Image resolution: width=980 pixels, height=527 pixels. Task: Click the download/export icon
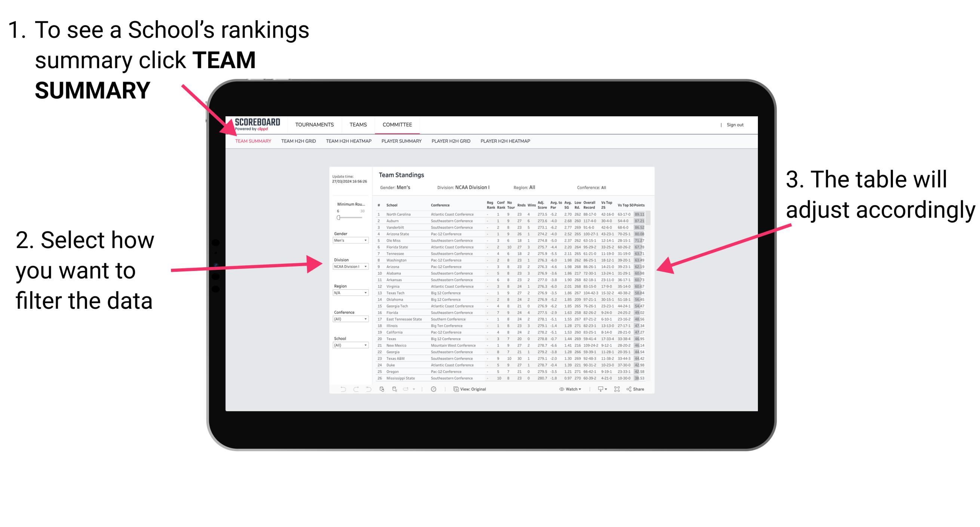pyautogui.click(x=598, y=389)
